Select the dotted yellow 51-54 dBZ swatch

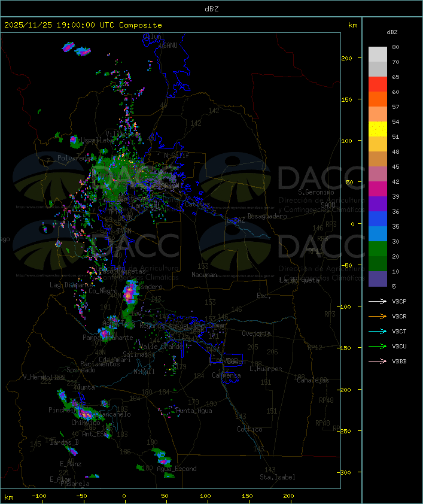click(378, 129)
